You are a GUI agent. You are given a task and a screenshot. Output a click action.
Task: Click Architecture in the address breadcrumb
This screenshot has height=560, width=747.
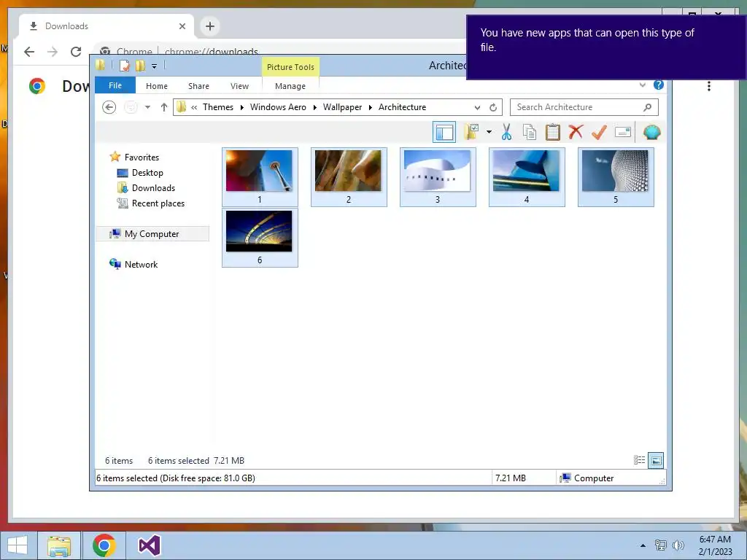point(403,107)
